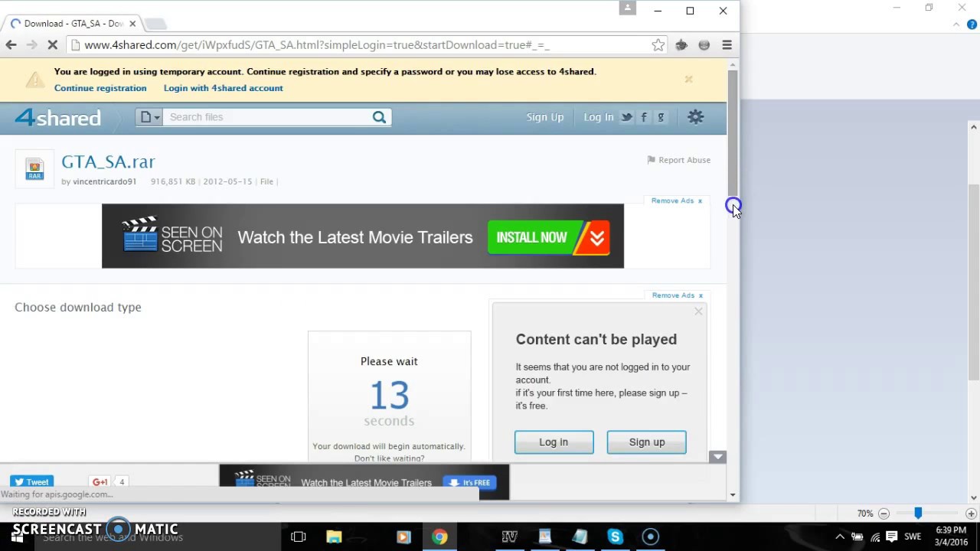
Task: Open the Chrome hamburger menu
Action: click(727, 45)
